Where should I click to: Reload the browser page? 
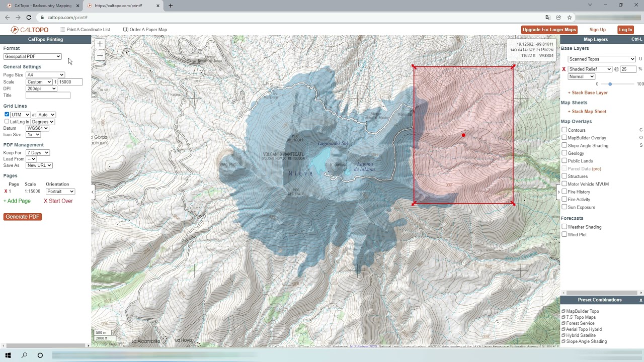[x=29, y=17]
